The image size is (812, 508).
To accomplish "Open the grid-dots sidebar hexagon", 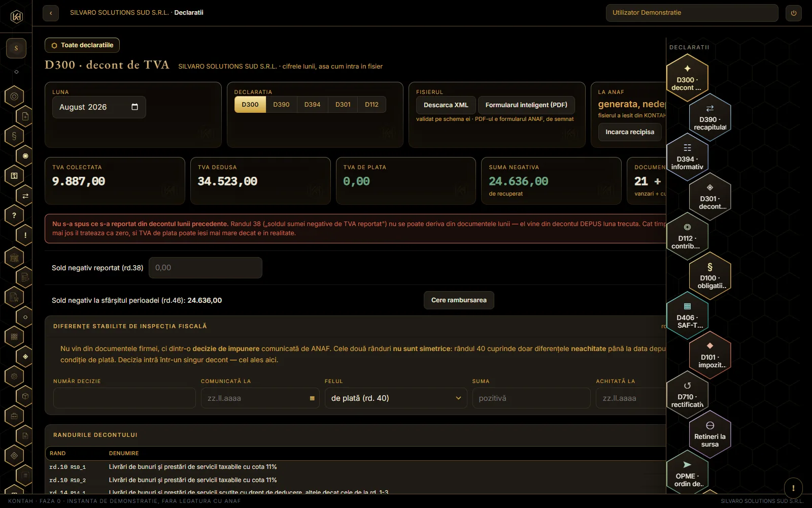I will 14,336.
